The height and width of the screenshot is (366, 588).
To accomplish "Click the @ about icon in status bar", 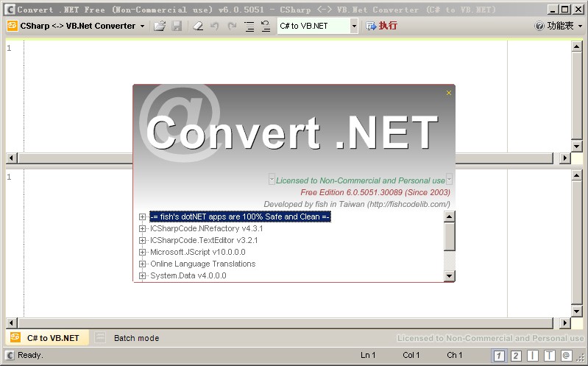I will point(566,355).
